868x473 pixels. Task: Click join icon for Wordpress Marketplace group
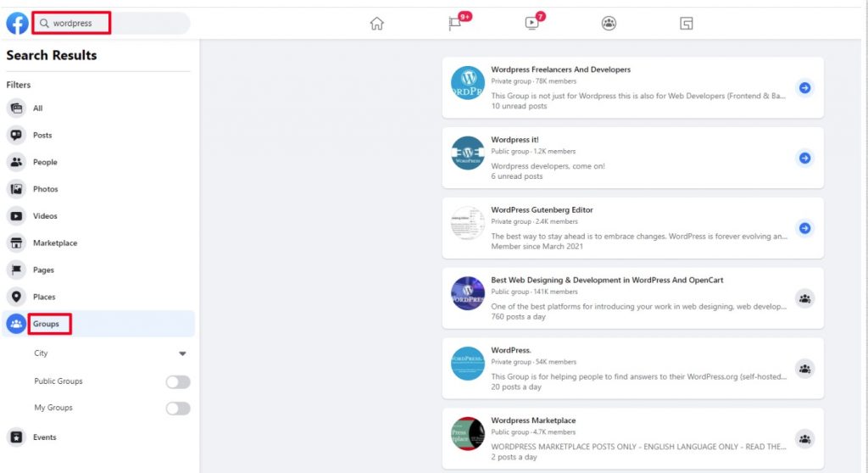click(804, 438)
